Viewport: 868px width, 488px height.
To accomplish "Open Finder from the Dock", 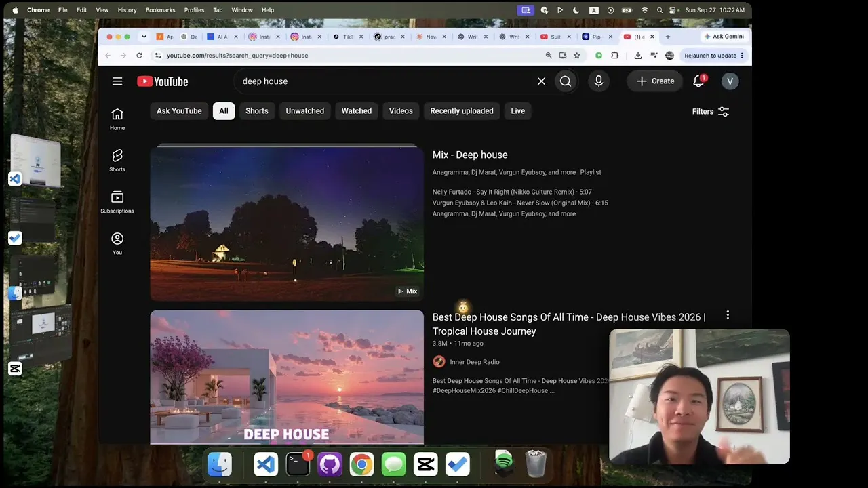I will (x=220, y=464).
